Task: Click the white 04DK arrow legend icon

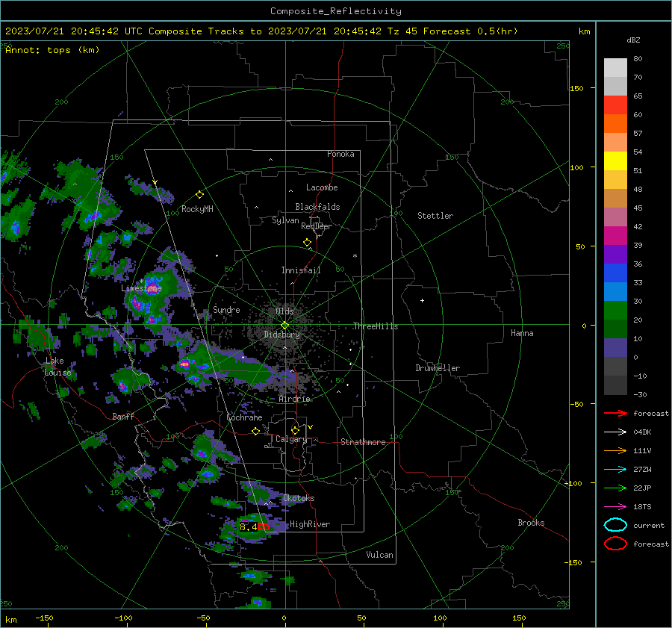Action: (x=615, y=432)
